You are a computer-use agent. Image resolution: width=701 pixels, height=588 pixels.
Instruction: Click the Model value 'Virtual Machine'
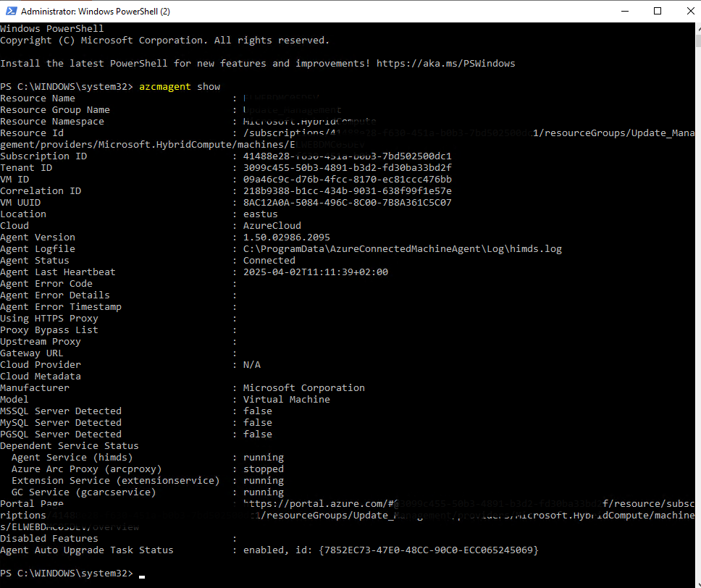[287, 400]
